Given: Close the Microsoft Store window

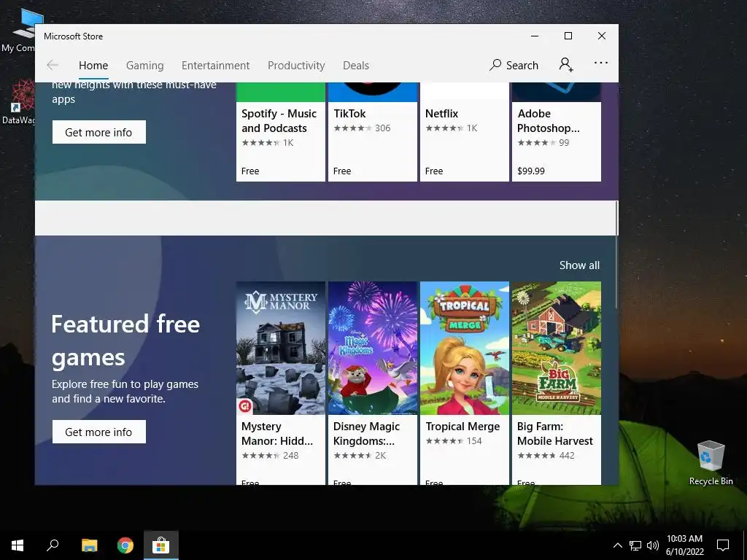Looking at the screenshot, I should pos(602,36).
